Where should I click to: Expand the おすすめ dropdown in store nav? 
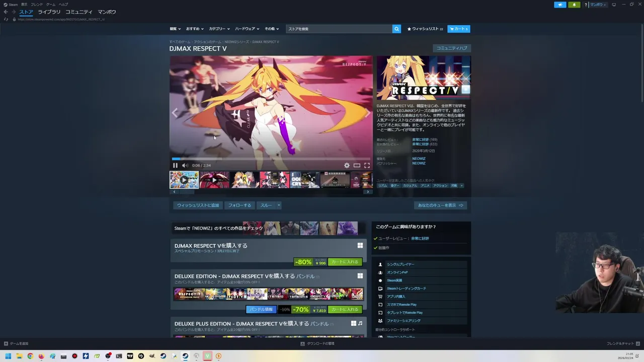click(194, 29)
